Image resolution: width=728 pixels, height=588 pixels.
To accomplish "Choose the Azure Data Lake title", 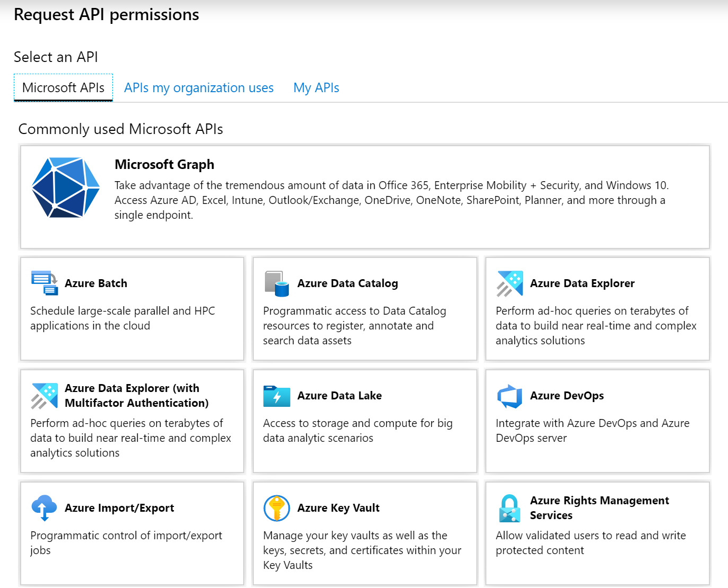I will [x=340, y=396].
